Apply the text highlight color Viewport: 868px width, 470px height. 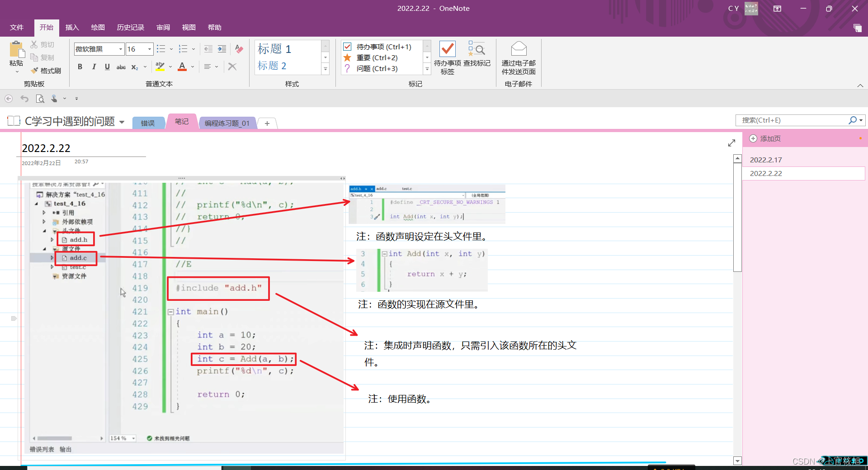point(160,66)
